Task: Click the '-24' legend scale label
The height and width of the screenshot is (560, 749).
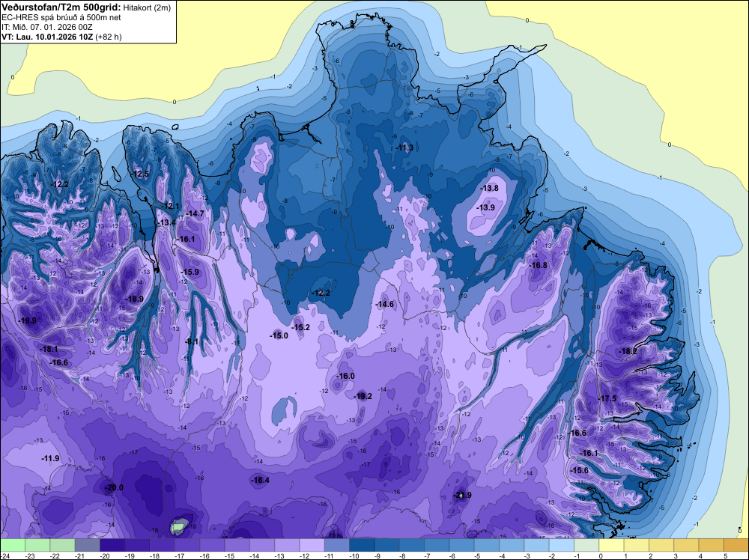Action: pyautogui.click(x=5, y=556)
